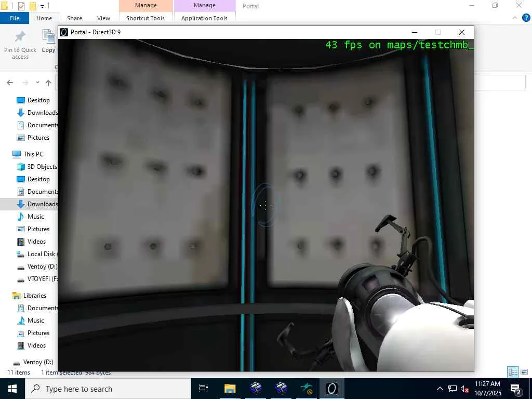Open Task View on taskbar
Image resolution: width=532 pixels, height=399 pixels.
point(204,389)
